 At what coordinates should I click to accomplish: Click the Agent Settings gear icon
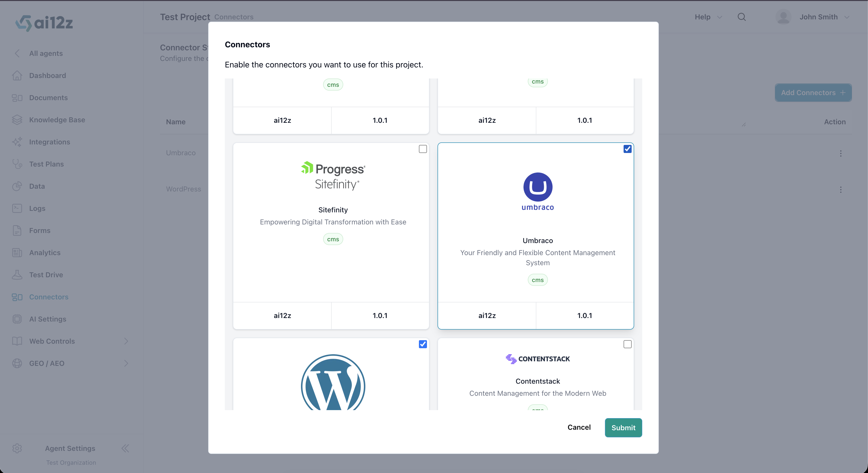(17, 448)
